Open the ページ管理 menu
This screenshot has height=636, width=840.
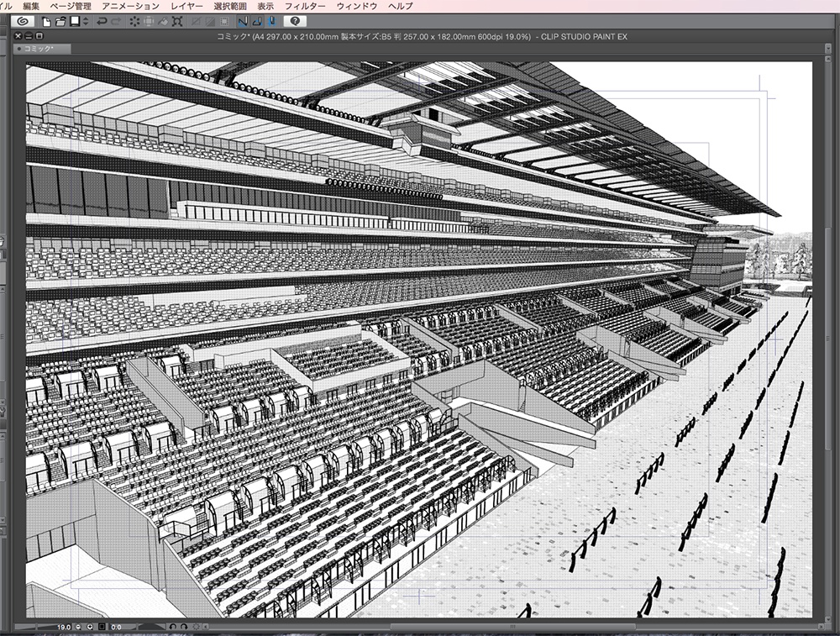pyautogui.click(x=71, y=6)
